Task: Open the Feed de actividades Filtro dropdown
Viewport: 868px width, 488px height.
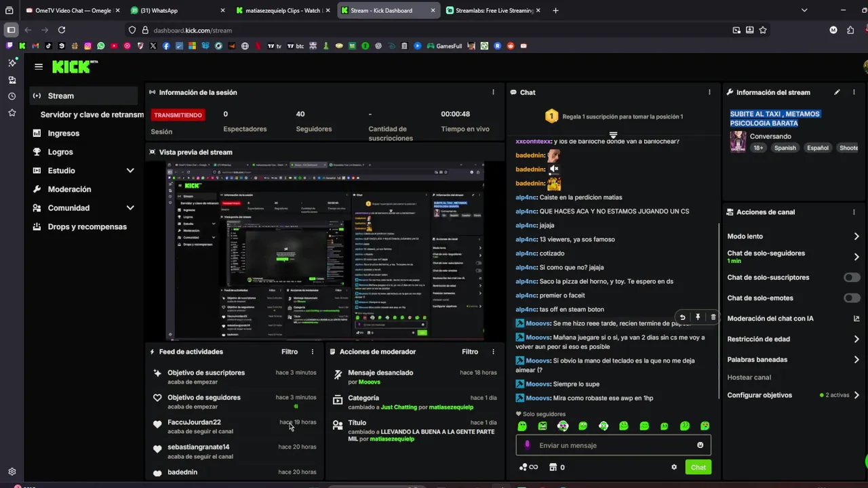Action: pyautogui.click(x=290, y=352)
